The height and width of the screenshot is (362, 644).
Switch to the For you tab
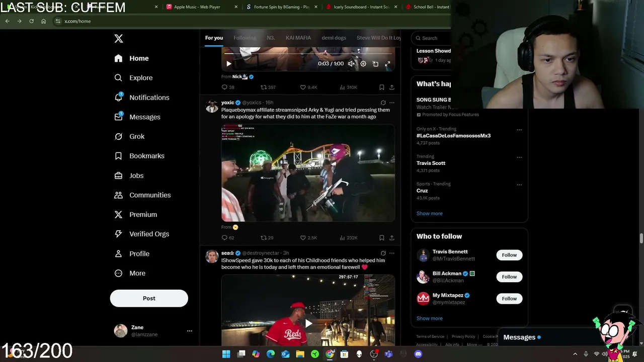pyautogui.click(x=214, y=38)
